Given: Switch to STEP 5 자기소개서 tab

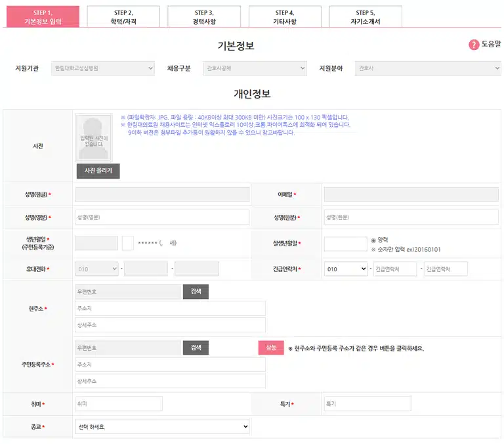Looking at the screenshot, I should tap(366, 16).
